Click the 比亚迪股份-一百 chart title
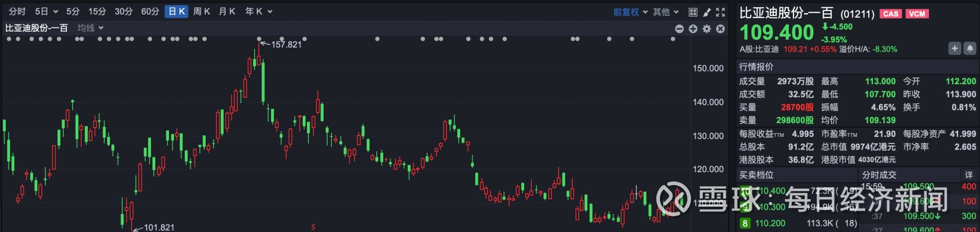 [36, 28]
